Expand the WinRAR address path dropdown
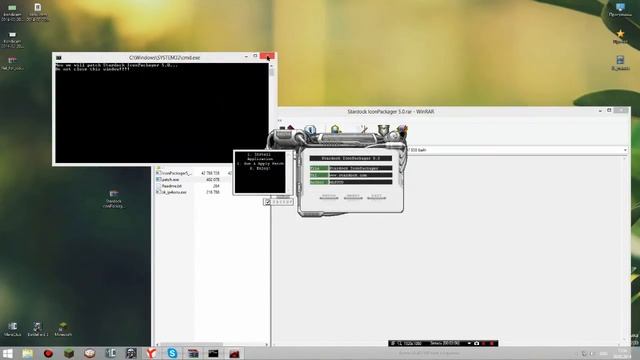The image size is (640, 360). (x=625, y=150)
